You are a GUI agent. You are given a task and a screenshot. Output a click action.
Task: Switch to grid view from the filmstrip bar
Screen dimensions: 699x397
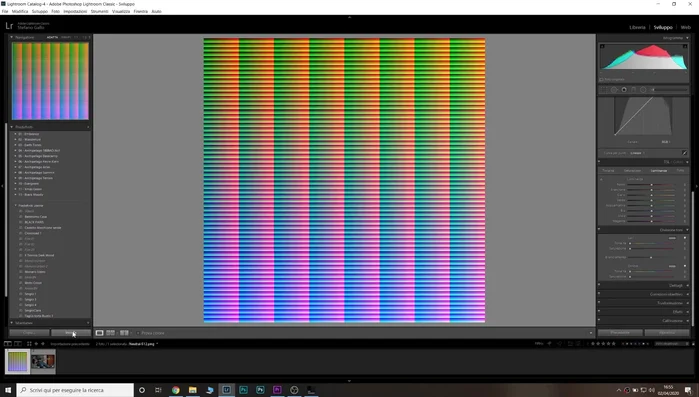(29, 344)
